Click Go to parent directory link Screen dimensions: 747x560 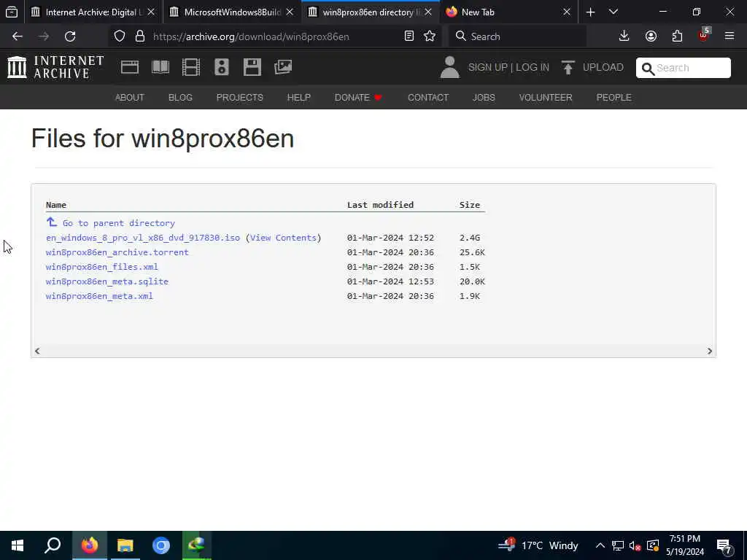pos(119,223)
